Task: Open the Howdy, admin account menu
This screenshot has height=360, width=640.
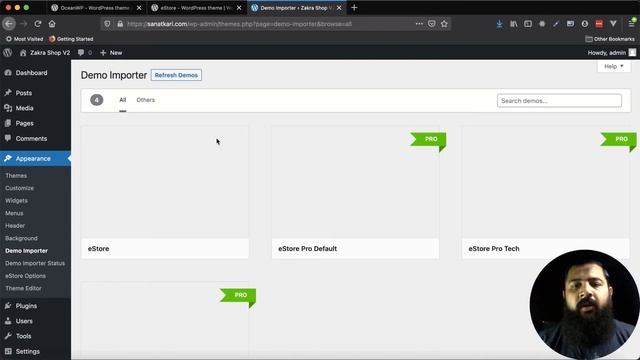Action: [x=611, y=53]
